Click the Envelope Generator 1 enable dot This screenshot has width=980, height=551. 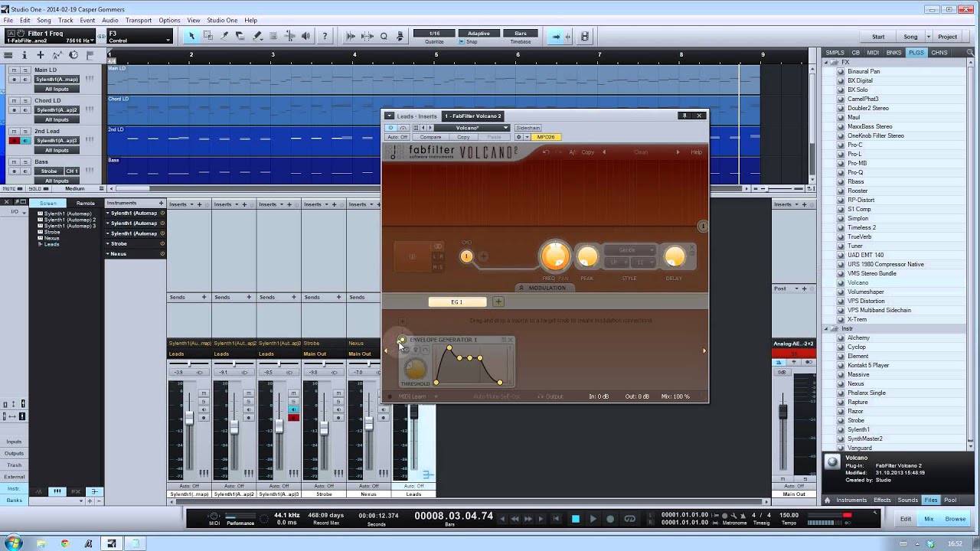(402, 340)
